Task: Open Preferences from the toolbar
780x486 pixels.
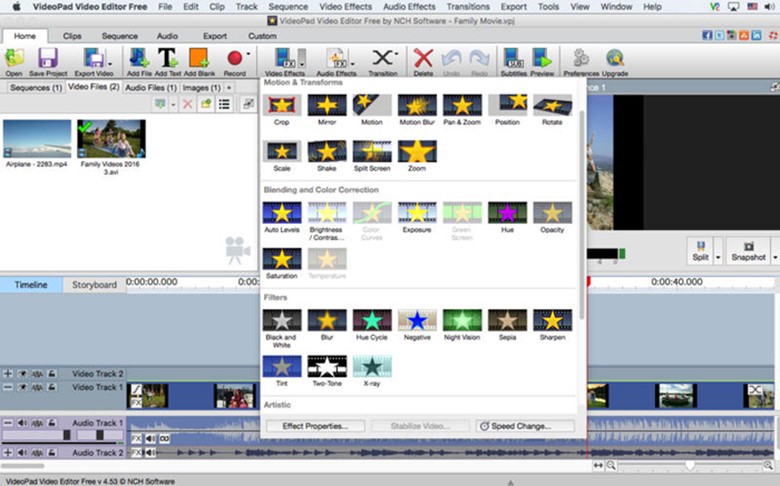Action: (581, 59)
